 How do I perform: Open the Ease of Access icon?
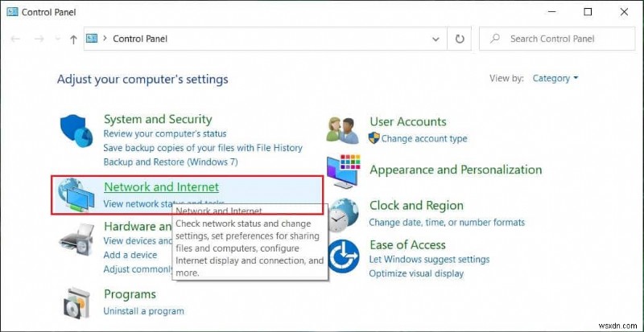(x=344, y=256)
